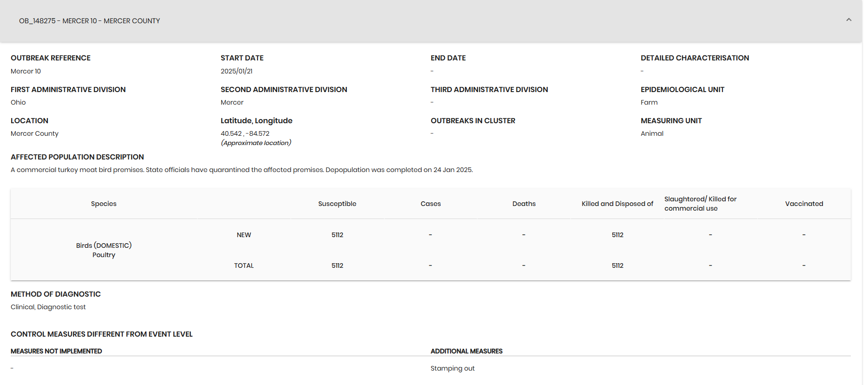Click the OB_148275 - MERCER 10 header title
This screenshot has height=385, width=868.
pyautogui.click(x=89, y=21)
